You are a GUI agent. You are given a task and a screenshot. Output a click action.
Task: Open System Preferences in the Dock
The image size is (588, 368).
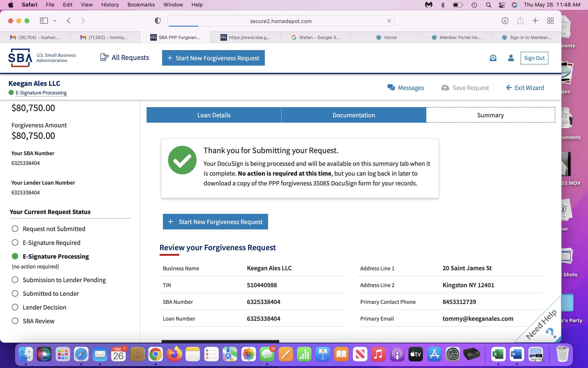[x=453, y=354]
